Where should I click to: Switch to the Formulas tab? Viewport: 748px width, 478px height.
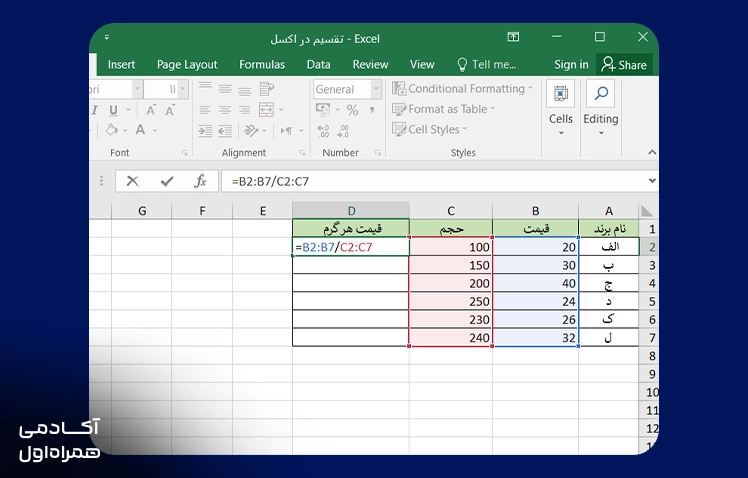pos(262,64)
